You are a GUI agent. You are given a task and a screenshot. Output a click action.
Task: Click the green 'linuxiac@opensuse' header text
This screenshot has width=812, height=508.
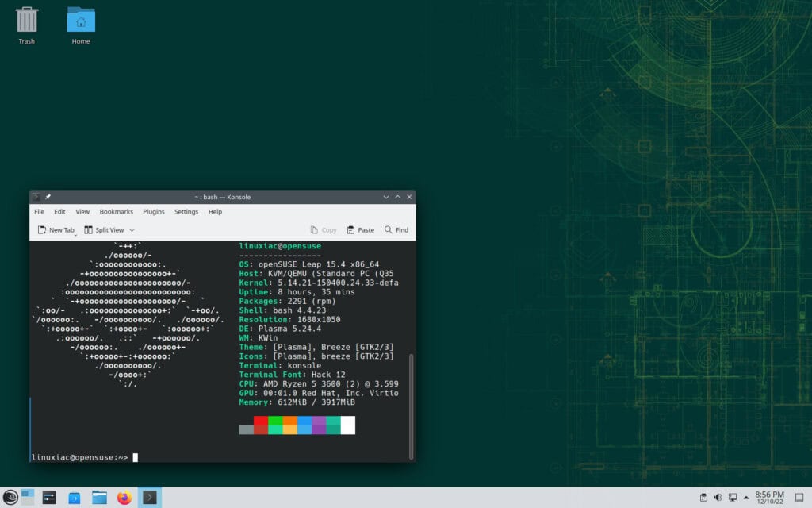click(x=280, y=246)
